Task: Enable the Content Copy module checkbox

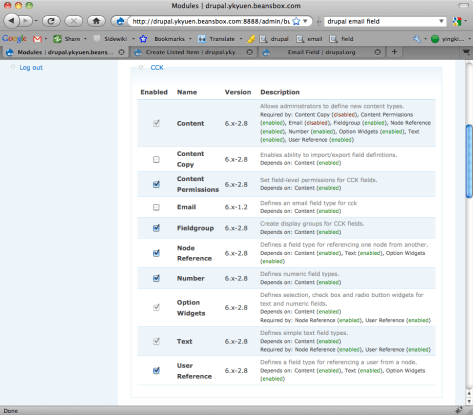Action: [x=156, y=159]
